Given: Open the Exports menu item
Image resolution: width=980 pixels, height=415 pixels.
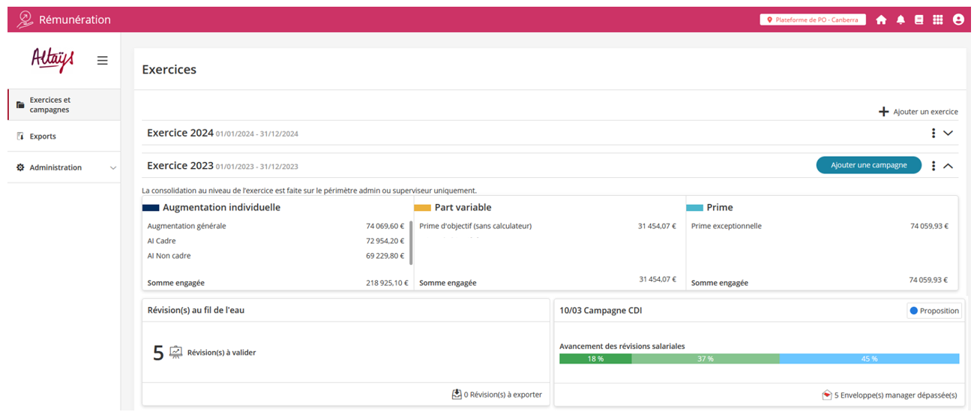Looking at the screenshot, I should click(43, 137).
